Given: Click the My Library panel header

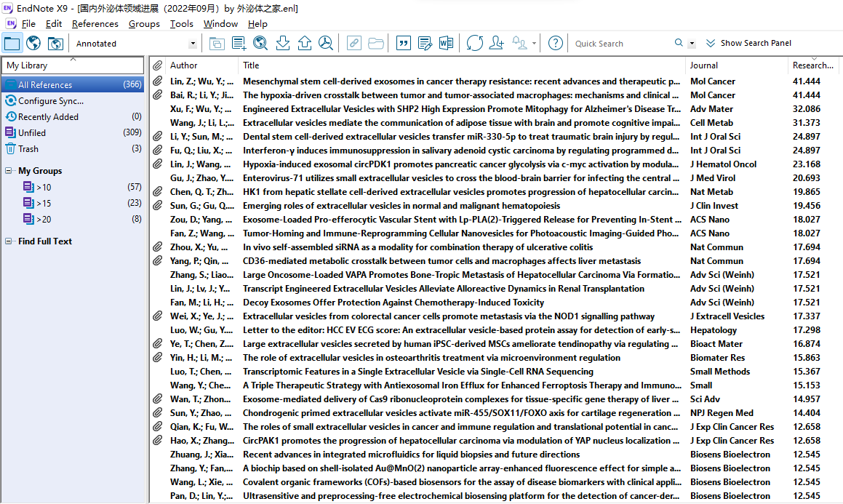Looking at the screenshot, I should point(73,65).
